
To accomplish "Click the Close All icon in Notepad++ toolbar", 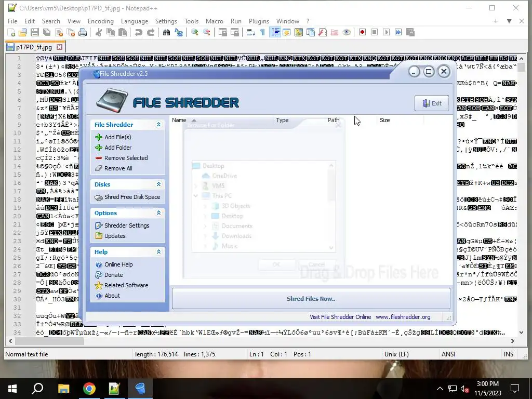I will [71, 33].
